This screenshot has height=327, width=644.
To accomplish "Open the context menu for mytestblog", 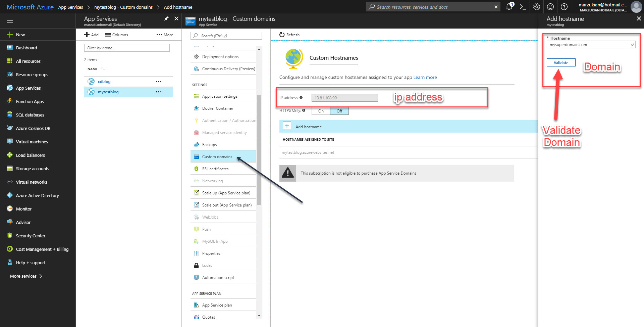I will [159, 92].
